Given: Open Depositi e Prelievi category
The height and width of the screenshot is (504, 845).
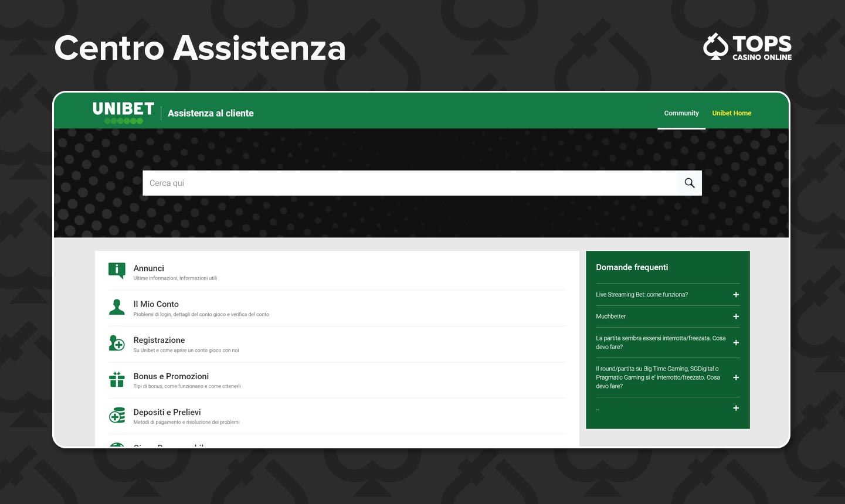Looking at the screenshot, I should (x=167, y=412).
